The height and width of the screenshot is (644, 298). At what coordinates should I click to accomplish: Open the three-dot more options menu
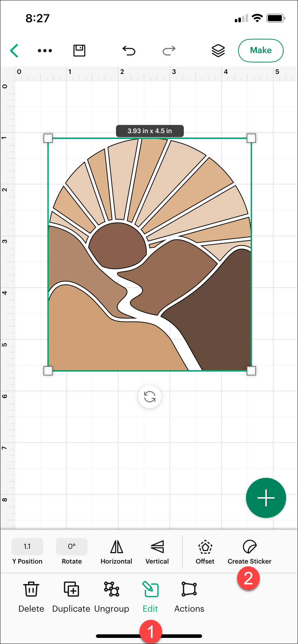click(x=45, y=51)
